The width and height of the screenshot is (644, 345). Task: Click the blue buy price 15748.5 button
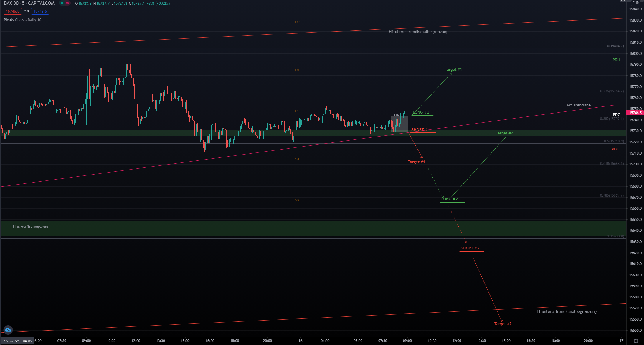tap(40, 11)
